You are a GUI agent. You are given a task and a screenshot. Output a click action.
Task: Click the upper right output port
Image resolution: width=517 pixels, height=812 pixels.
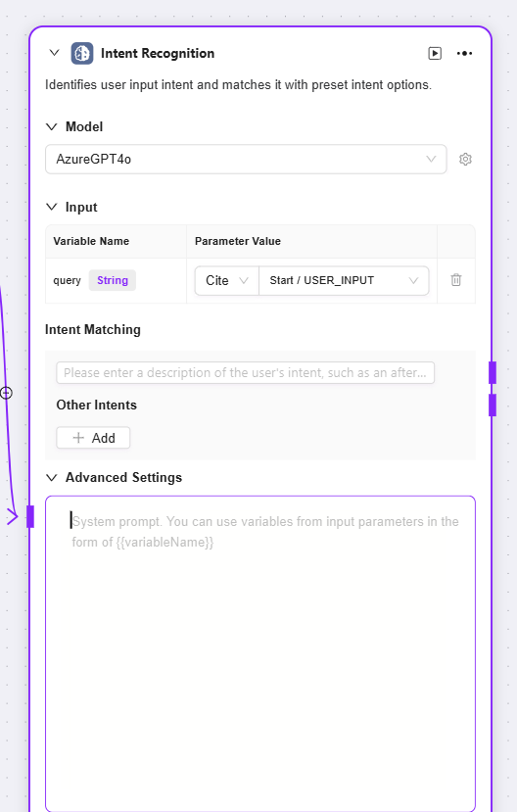click(493, 373)
